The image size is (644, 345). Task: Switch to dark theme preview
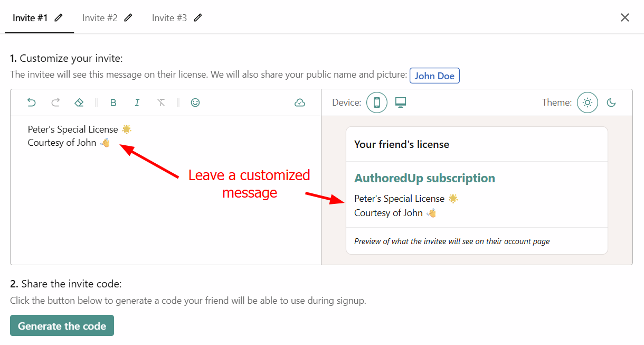click(x=611, y=102)
